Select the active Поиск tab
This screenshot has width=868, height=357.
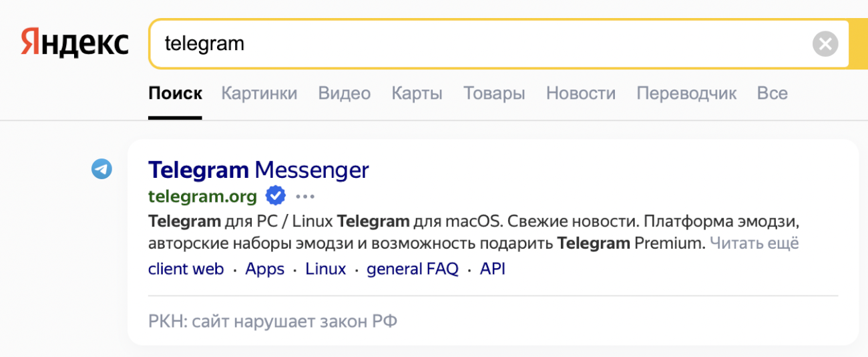coord(175,93)
